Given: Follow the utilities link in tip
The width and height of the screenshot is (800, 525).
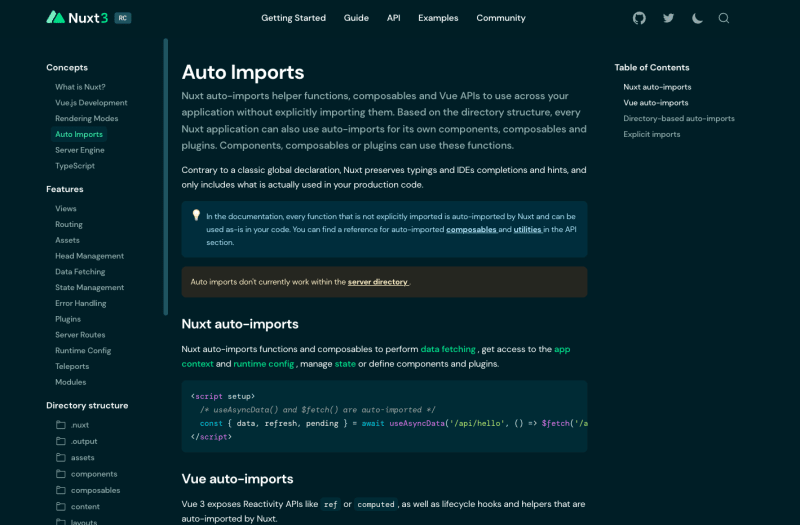Looking at the screenshot, I should (527, 229).
